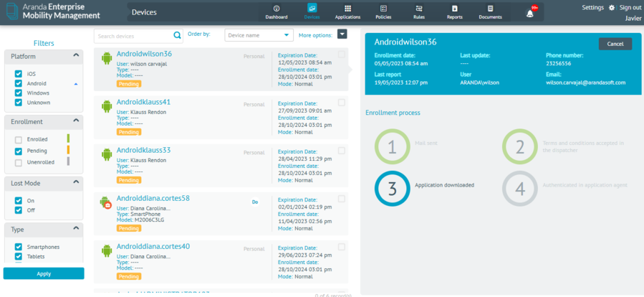Click the Apply filters button

[44, 273]
